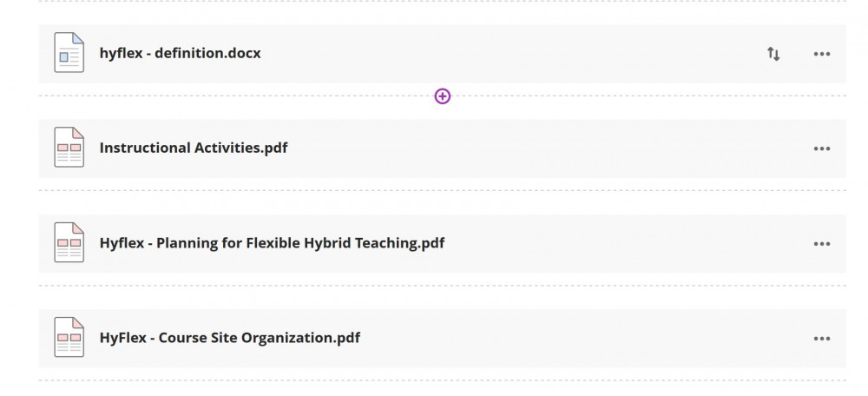Open Hyflex - Planning for Flexible Hybrid Teaching.pdf
Viewport: 868px width, 396px height.
coord(272,243)
